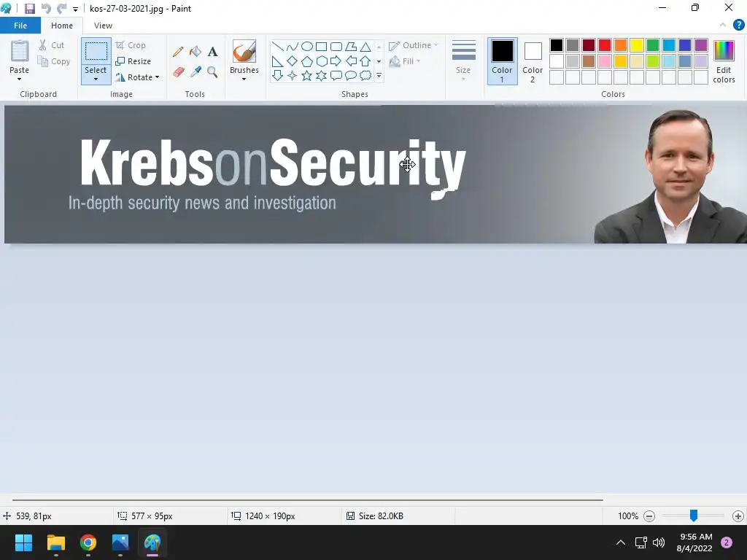This screenshot has width=747, height=560.
Task: Choose the Hexagon shape
Action: click(x=322, y=61)
